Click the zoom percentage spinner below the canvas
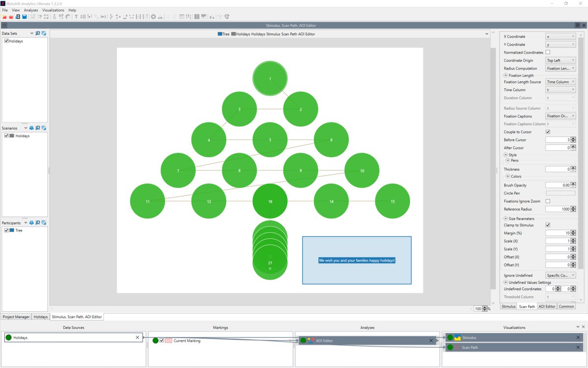This screenshot has width=588, height=368. coord(485,309)
